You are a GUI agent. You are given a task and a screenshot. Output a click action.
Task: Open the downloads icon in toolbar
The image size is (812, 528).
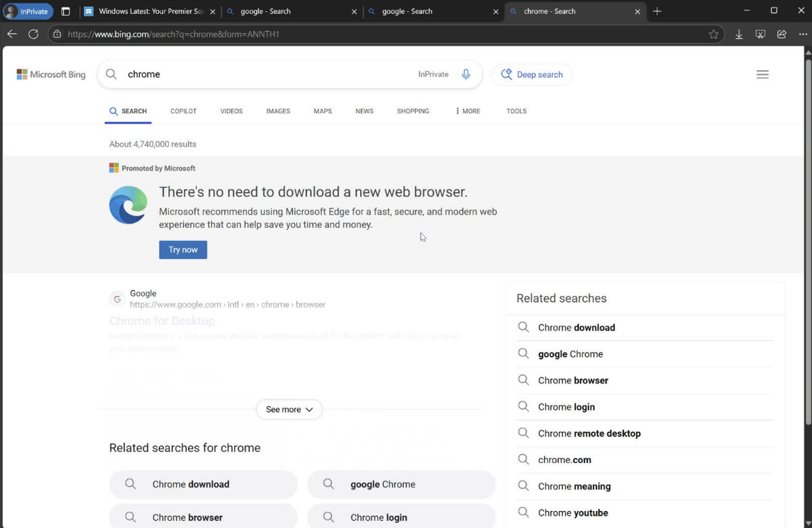739,34
